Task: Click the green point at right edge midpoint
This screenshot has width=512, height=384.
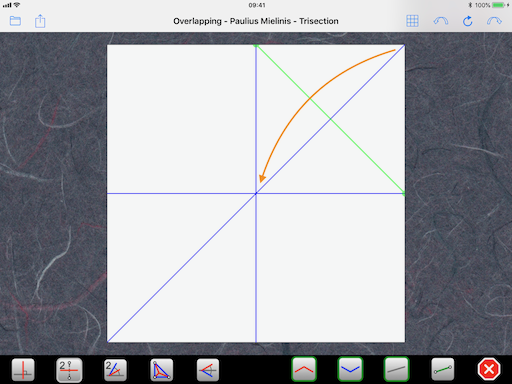Action: click(x=404, y=193)
